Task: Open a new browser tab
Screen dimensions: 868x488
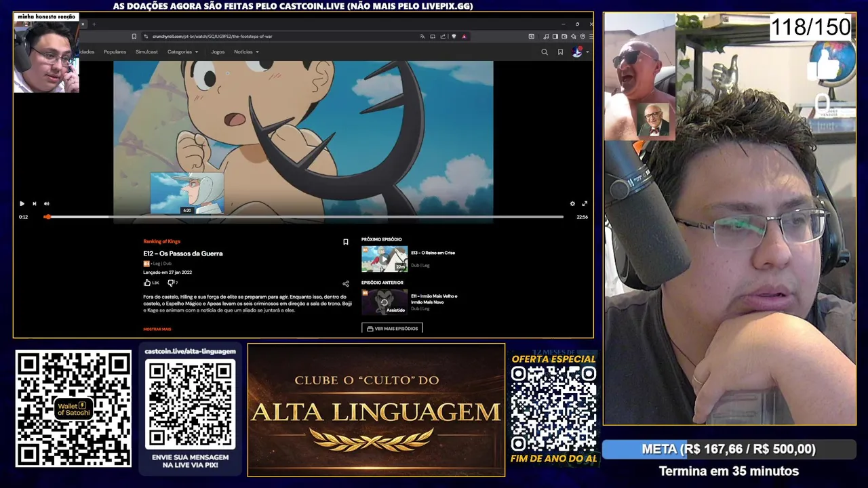Action: pyautogui.click(x=94, y=24)
